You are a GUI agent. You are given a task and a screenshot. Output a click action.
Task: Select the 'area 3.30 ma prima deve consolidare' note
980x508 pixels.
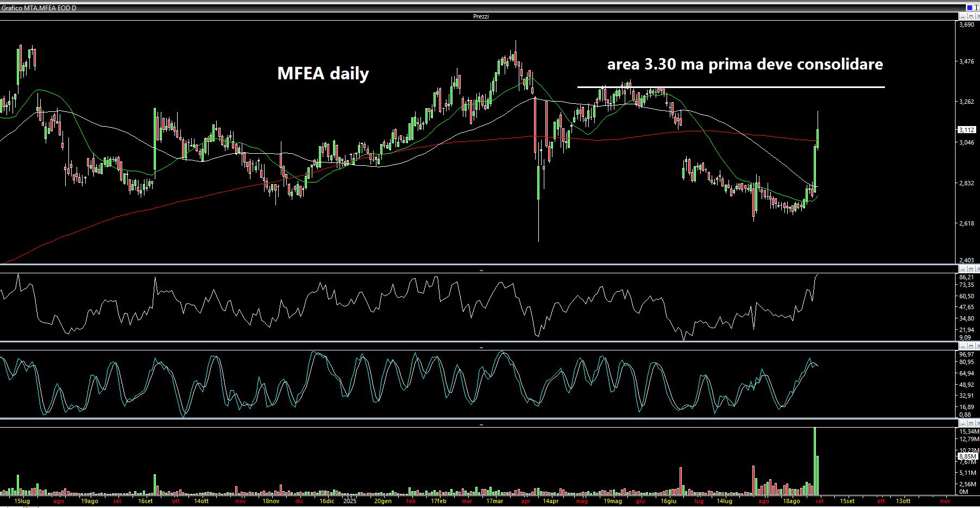(x=745, y=64)
